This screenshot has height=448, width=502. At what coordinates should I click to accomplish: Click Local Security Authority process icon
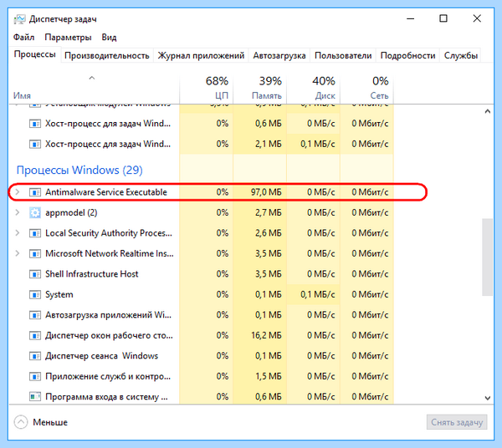35,233
